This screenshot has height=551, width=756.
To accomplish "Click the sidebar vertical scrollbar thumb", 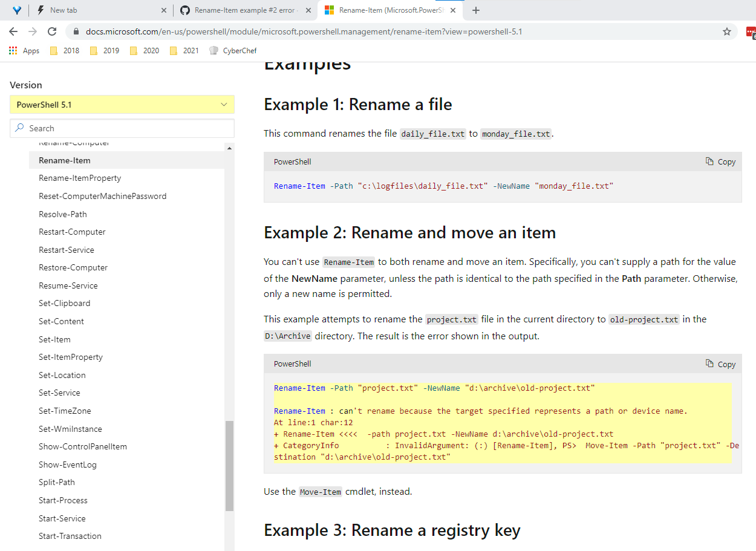I will [x=229, y=466].
